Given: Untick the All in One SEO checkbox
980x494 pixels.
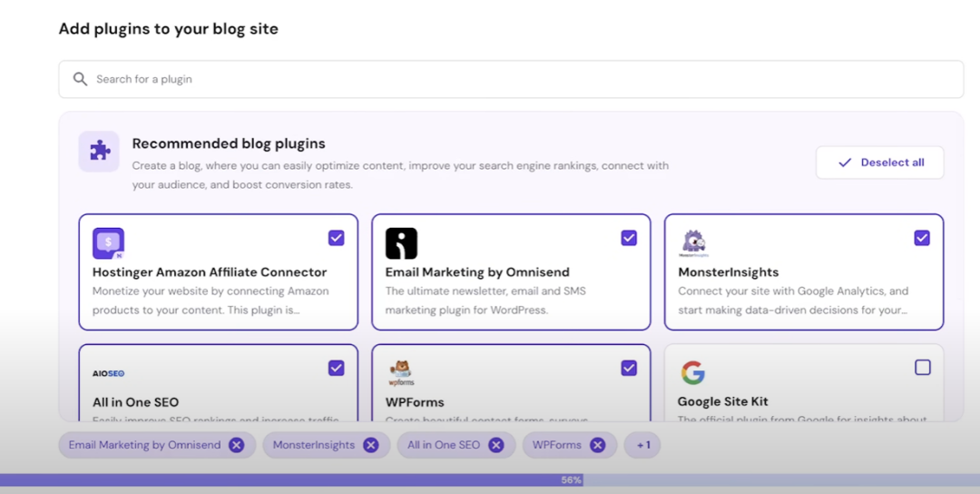Looking at the screenshot, I should click(x=337, y=368).
